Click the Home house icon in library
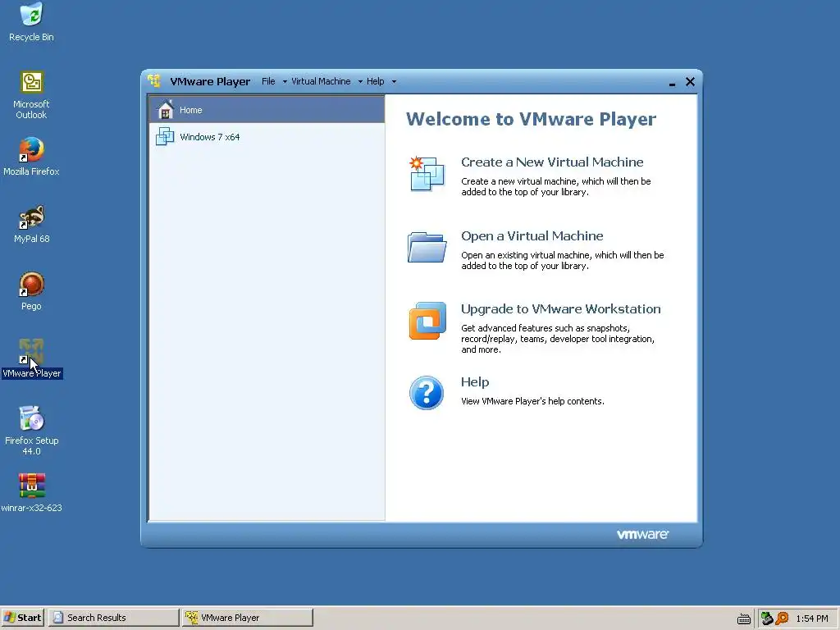This screenshot has width=840, height=630. coord(165,110)
